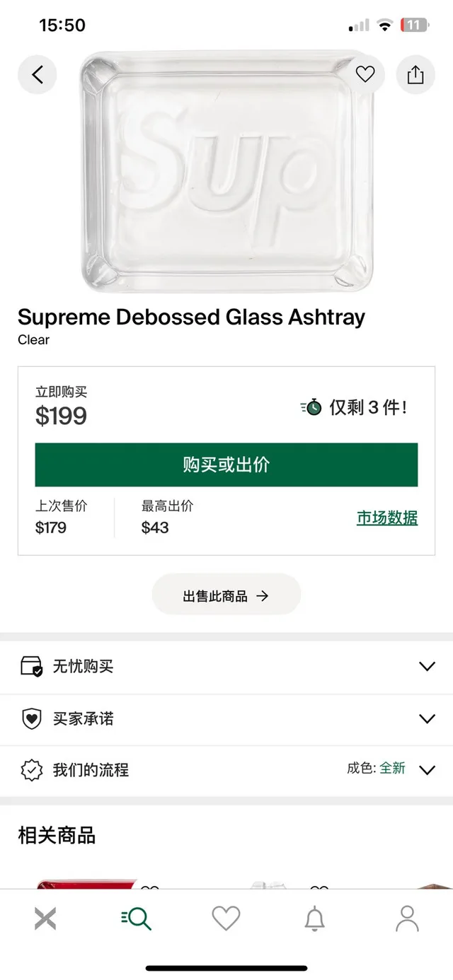
Task: Open the share icon at top right
Action: (415, 74)
